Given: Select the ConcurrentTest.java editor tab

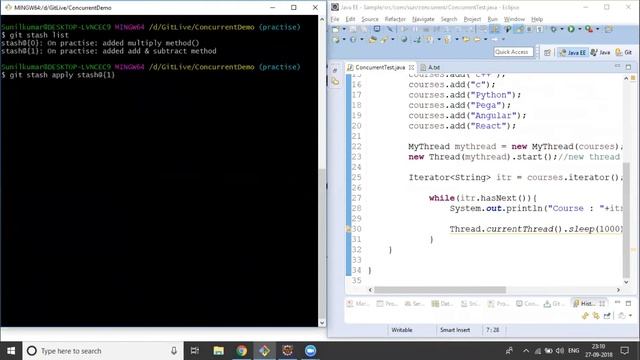Looking at the screenshot, I should click(380, 67).
